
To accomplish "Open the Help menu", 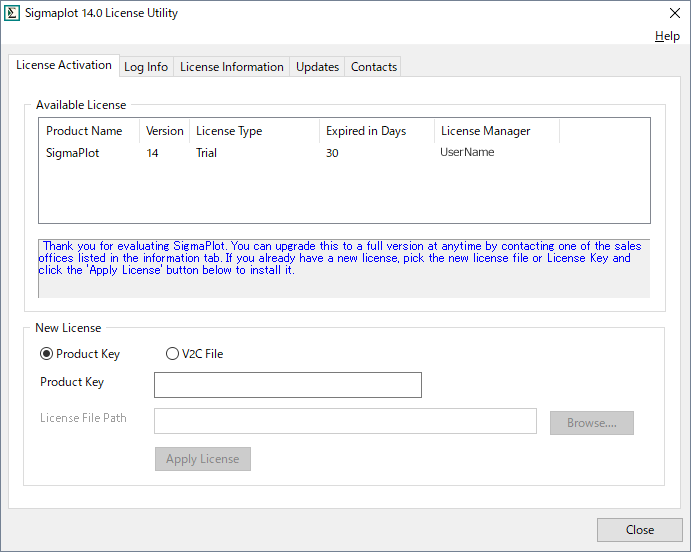I will point(667,36).
